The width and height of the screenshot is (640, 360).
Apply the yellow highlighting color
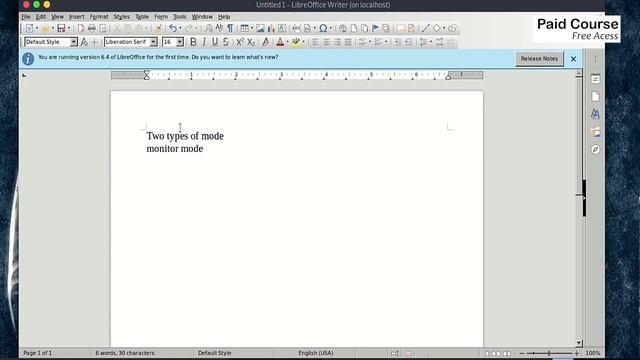tap(296, 42)
